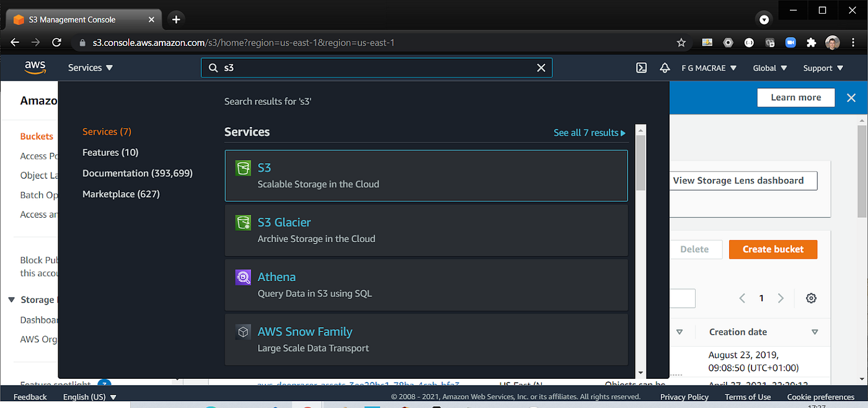
Task: Click the Chrome profile avatar
Action: (833, 42)
